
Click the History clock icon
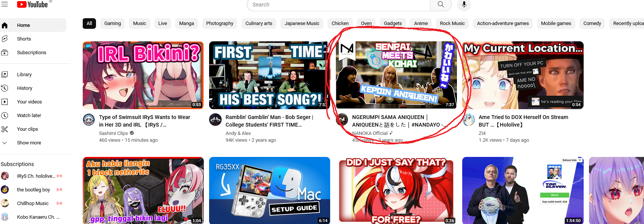5,88
